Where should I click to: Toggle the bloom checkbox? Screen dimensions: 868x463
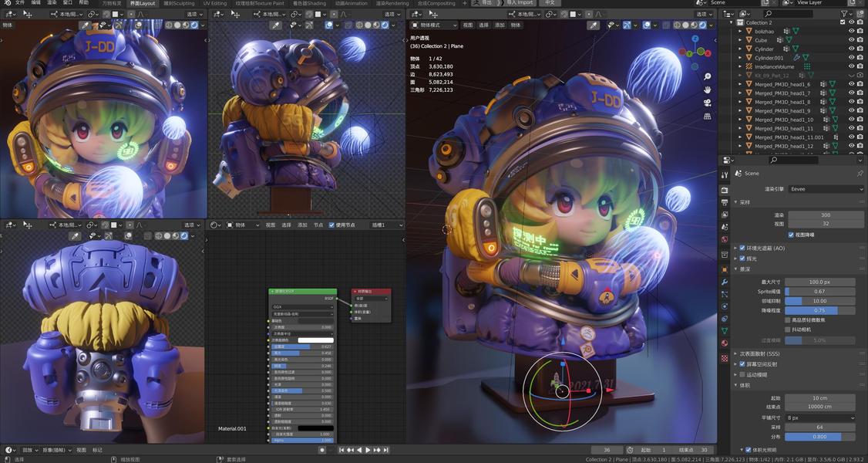click(742, 258)
